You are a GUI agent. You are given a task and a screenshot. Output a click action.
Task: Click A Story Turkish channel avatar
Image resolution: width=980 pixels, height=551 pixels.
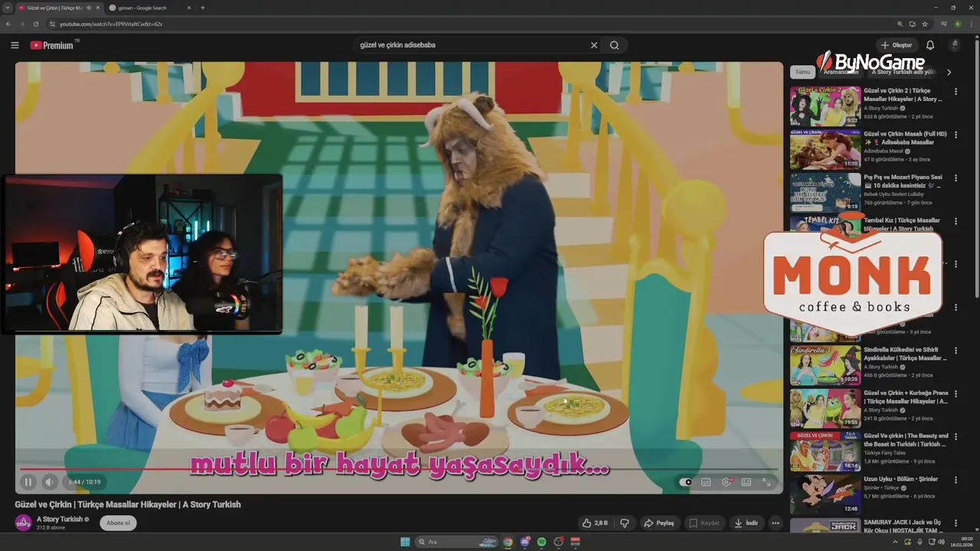point(23,523)
